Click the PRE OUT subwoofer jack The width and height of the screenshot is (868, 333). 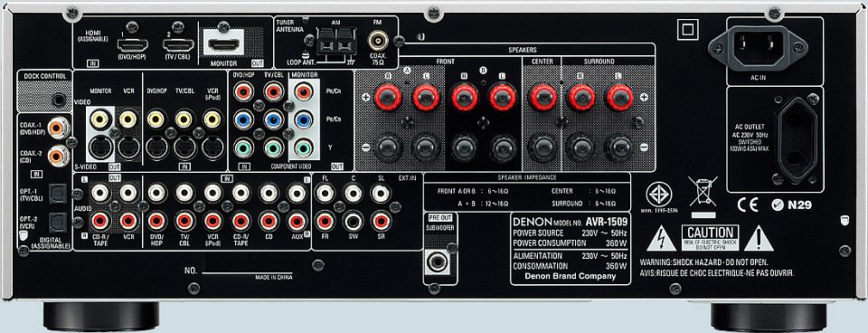(x=438, y=261)
